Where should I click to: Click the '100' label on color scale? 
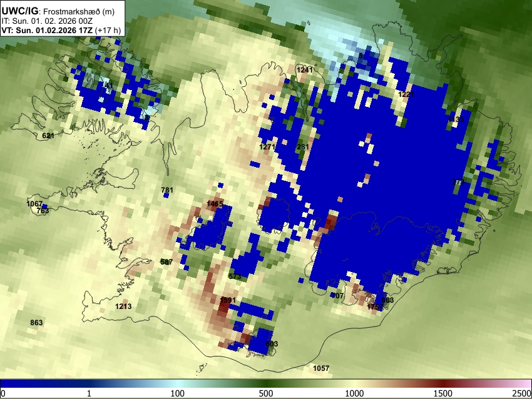(x=178, y=393)
